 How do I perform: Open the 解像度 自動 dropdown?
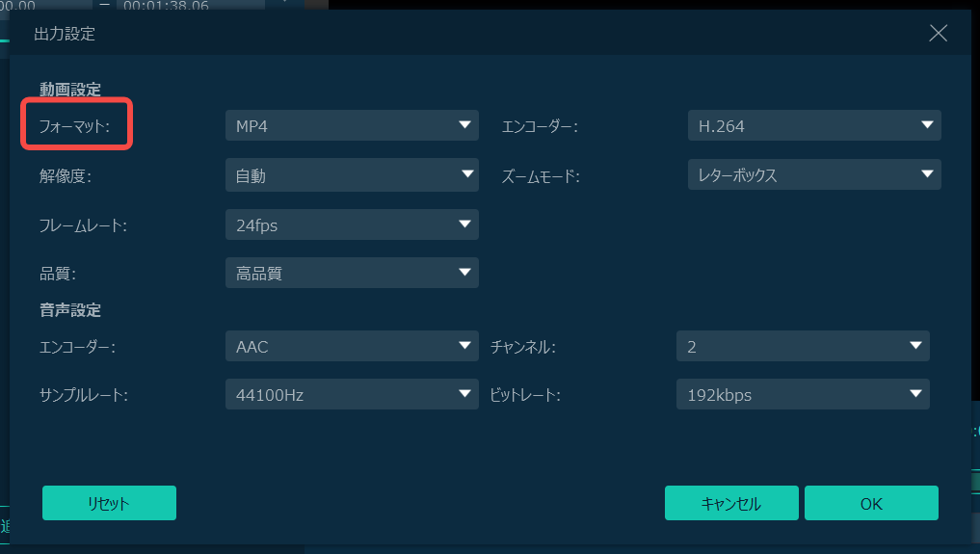352,175
